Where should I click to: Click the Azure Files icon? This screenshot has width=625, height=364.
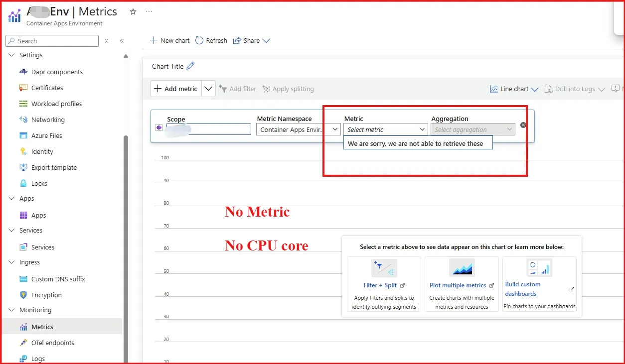click(x=23, y=135)
